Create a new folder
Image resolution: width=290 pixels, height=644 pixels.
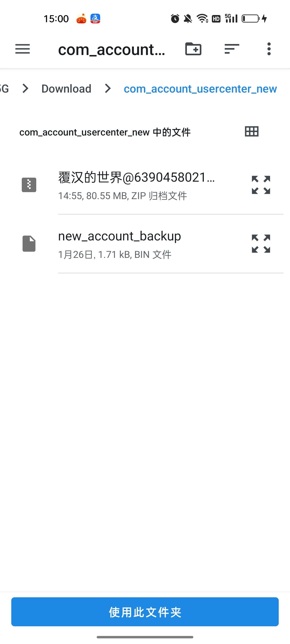click(x=193, y=49)
